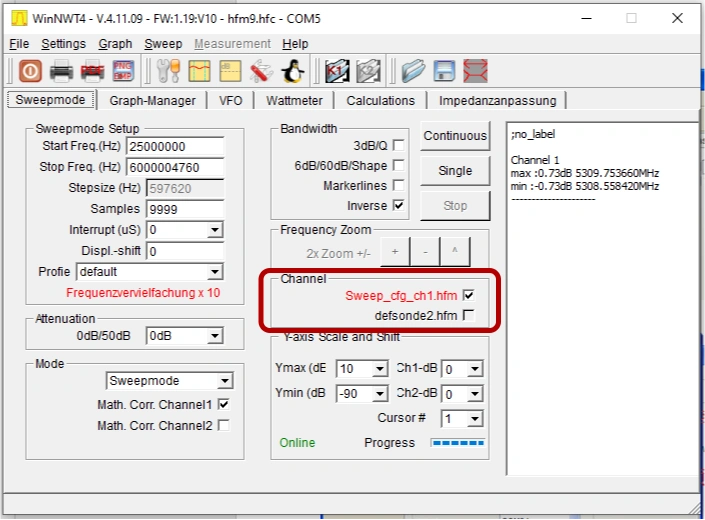
Task: Click the red arrows toolbar icon
Action: (x=475, y=71)
